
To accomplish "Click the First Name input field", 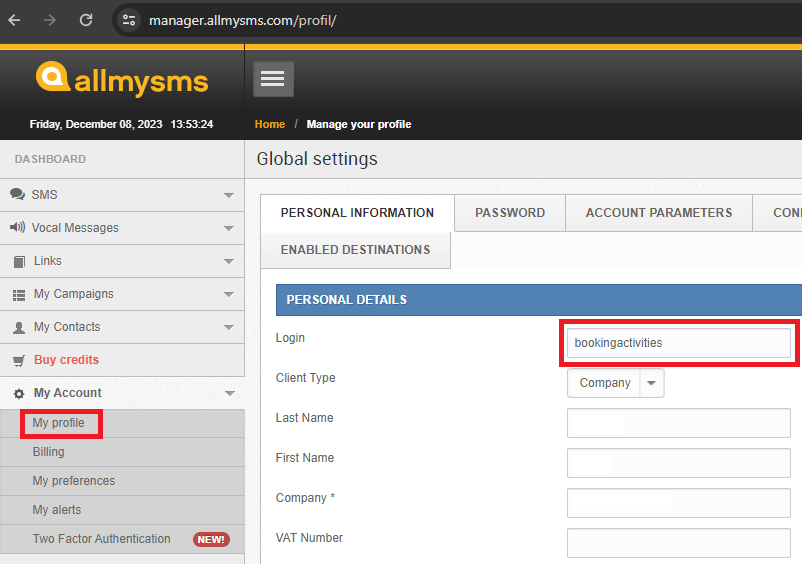I will click(x=679, y=463).
